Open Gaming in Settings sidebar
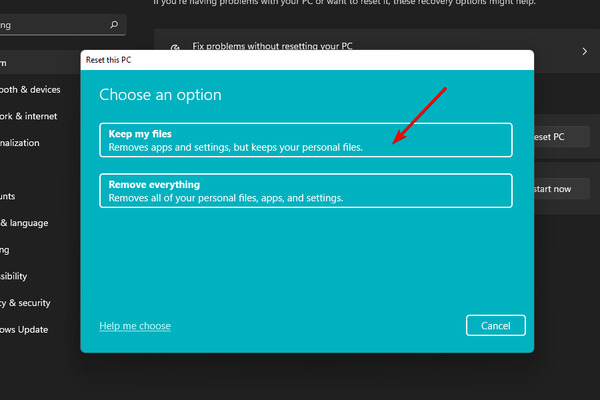This screenshot has width=600, height=400. tap(5, 250)
